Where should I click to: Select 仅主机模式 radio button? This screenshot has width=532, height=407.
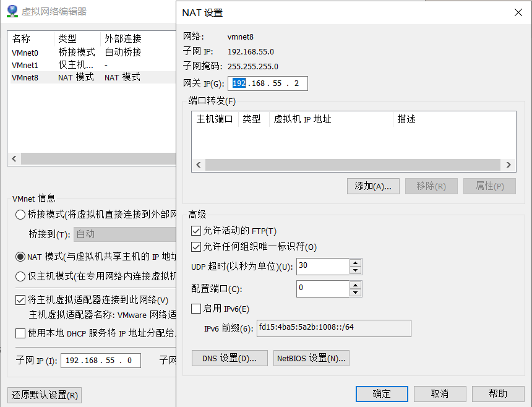(20, 276)
